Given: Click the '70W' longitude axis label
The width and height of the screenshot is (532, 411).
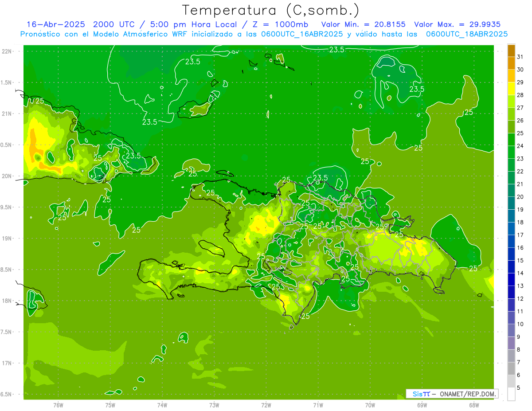Looking at the screenshot, I should pos(370,405).
